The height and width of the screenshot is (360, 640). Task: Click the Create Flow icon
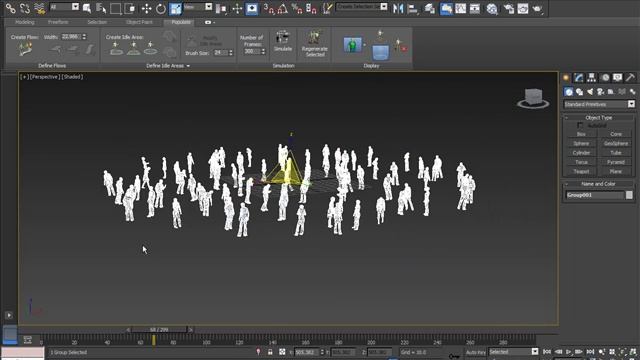(x=25, y=50)
